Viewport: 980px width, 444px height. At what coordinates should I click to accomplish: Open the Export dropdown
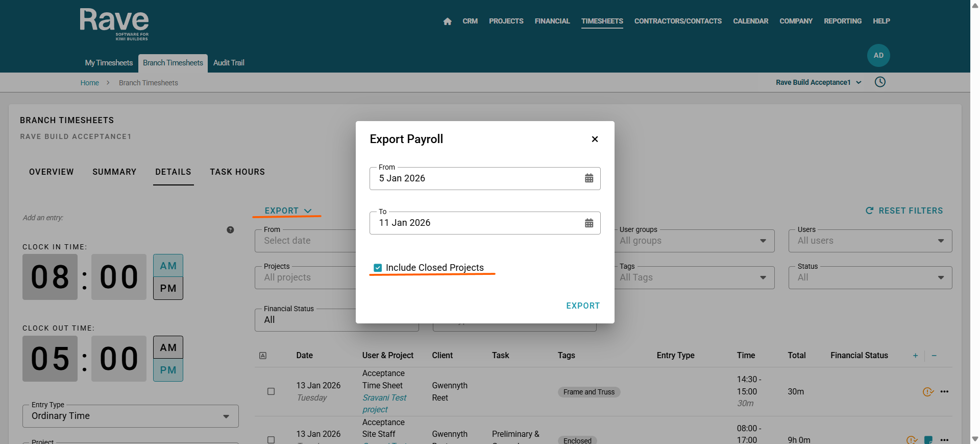[x=288, y=211]
